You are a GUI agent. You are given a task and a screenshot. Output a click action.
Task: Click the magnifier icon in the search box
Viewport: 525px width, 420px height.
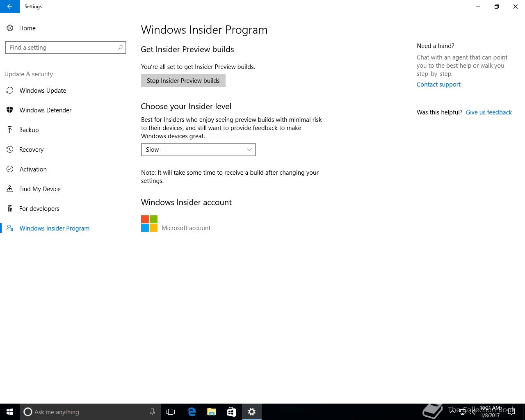coord(121,48)
